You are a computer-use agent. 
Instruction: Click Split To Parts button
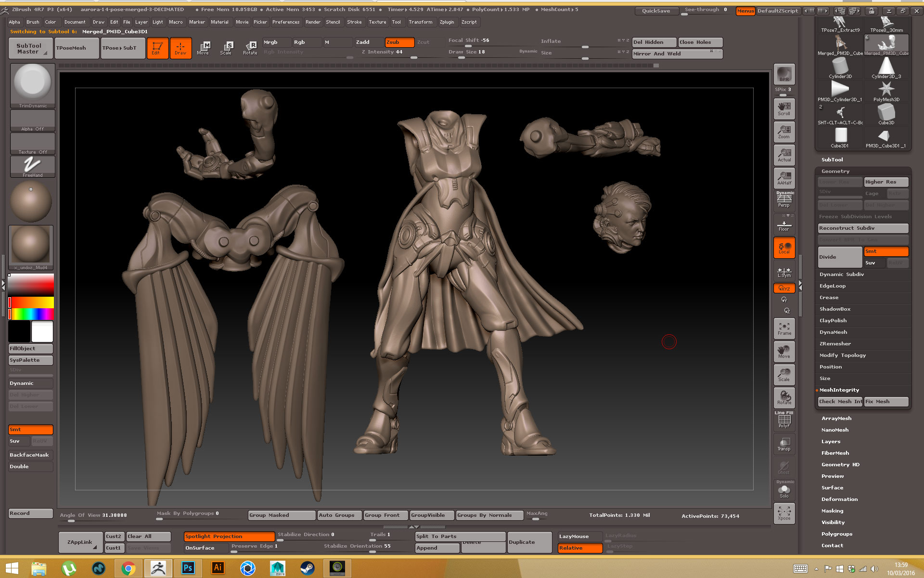pyautogui.click(x=460, y=537)
